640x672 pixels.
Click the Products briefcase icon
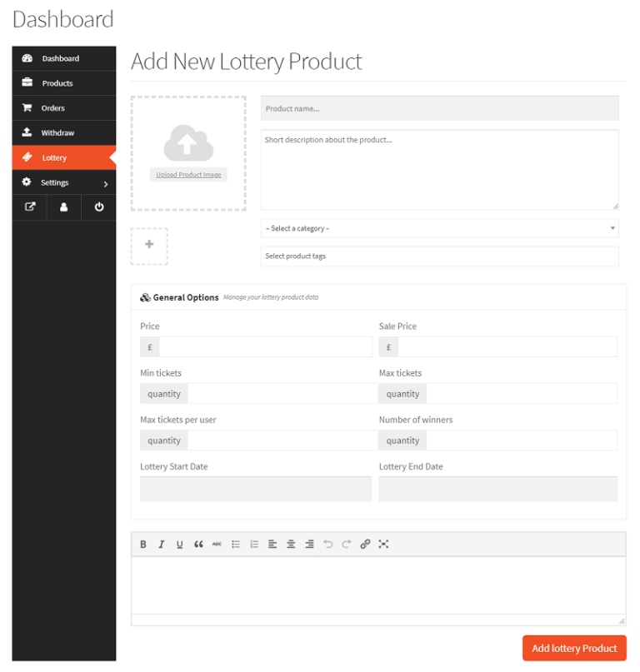click(x=27, y=82)
